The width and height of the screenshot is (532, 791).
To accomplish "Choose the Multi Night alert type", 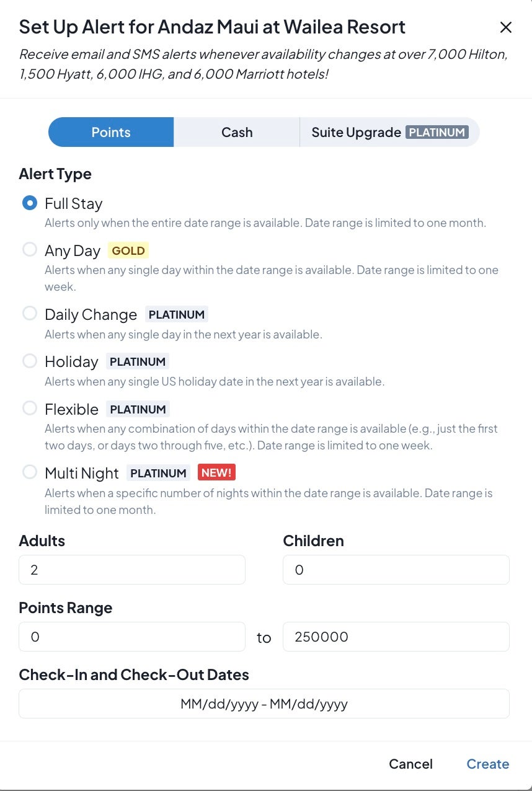I will click(30, 472).
